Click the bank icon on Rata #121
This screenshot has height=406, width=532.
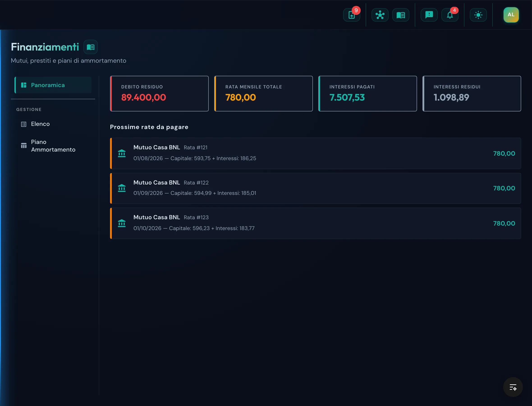pos(122,153)
